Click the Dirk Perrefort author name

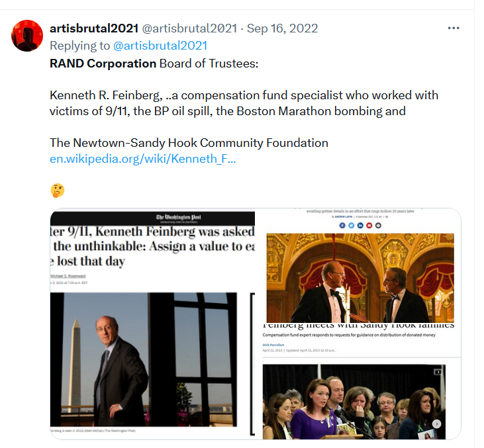(273, 345)
